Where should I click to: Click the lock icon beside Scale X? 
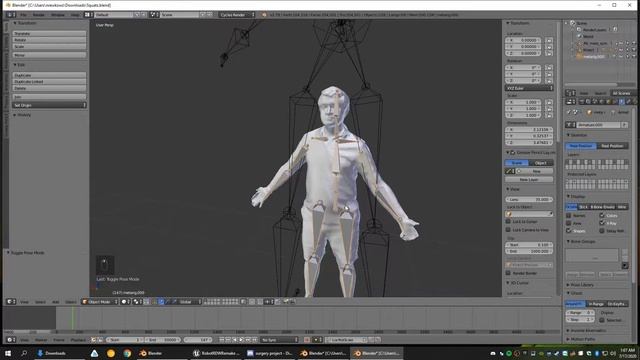point(549,102)
